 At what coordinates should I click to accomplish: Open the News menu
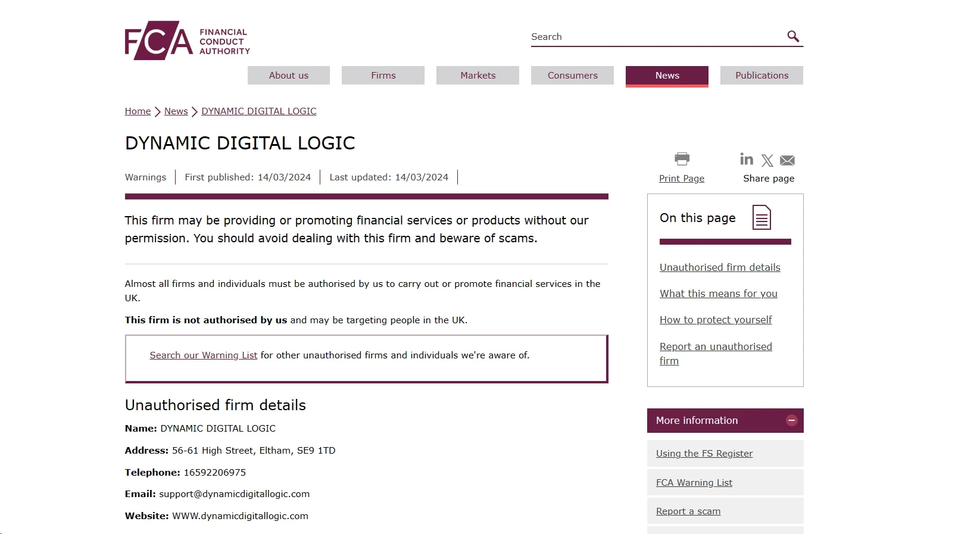click(x=667, y=76)
